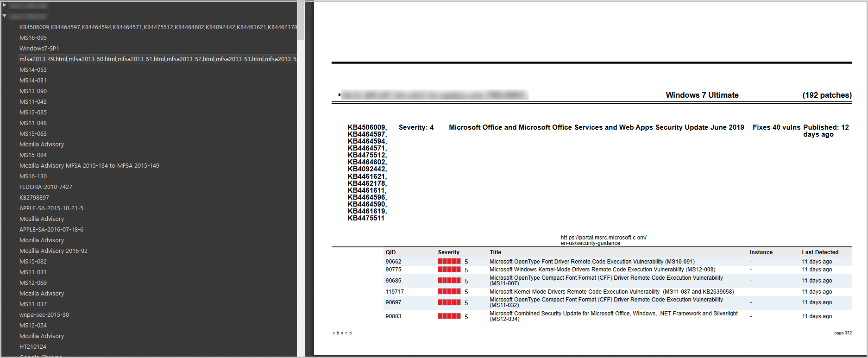Click the MS12-034 Combined Security Update title
The height and width of the screenshot is (358, 868).
pos(614,316)
